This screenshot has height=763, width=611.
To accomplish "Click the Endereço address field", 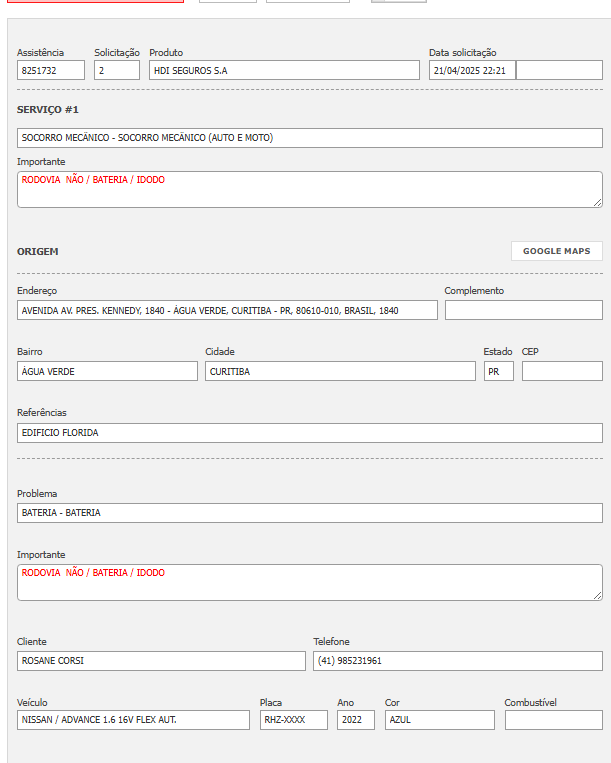I will click(227, 311).
